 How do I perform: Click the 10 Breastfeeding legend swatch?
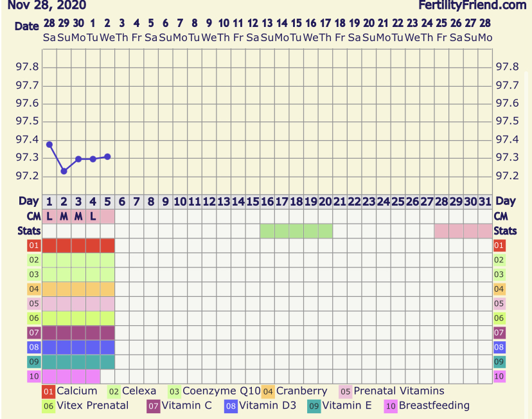[391, 406]
